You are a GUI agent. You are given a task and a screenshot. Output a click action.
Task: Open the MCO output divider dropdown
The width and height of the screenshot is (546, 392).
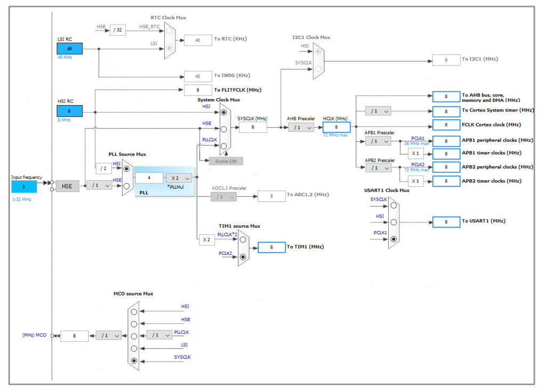[108, 335]
